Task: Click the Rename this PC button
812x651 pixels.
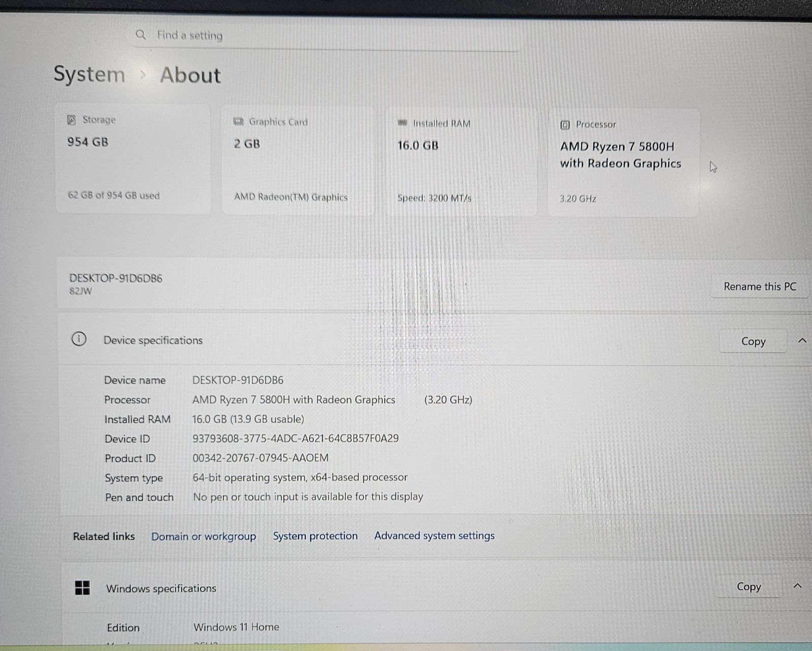Action: click(760, 286)
